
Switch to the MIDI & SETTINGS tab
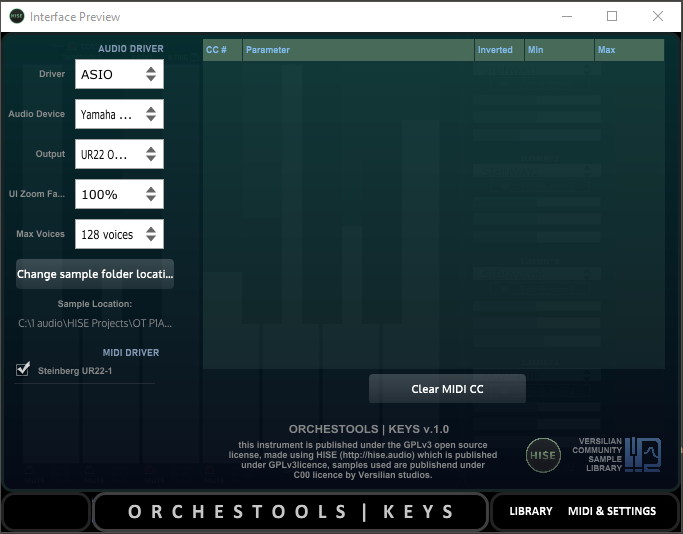[612, 511]
